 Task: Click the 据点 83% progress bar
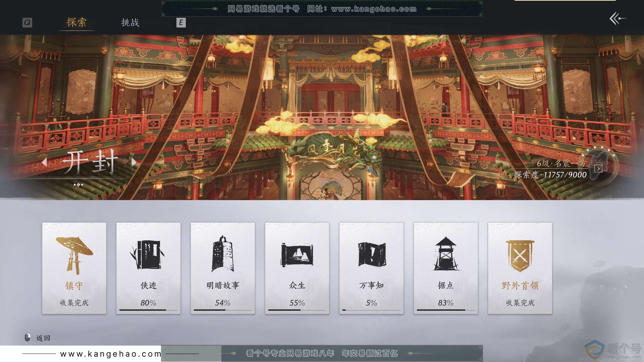(446, 310)
